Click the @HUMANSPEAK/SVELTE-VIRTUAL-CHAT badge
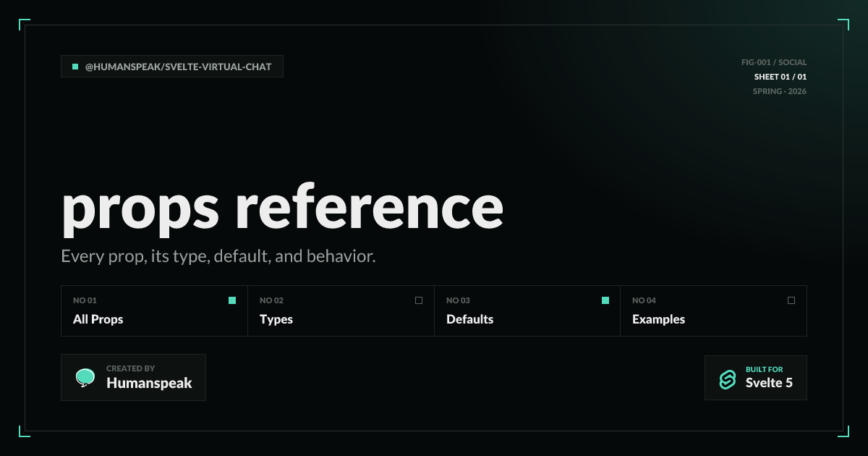Image resolution: width=868 pixels, height=456 pixels. (x=172, y=67)
